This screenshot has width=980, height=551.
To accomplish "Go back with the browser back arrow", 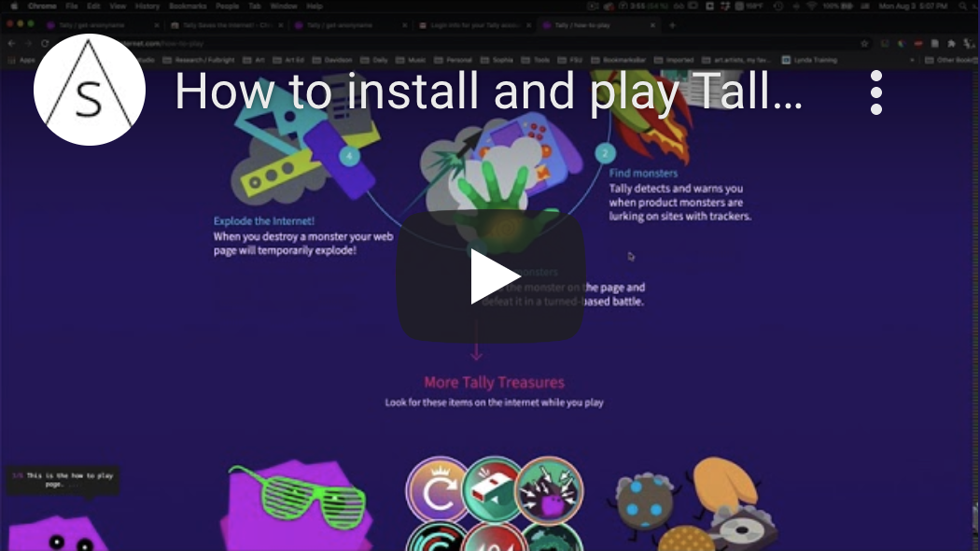I will [x=11, y=44].
